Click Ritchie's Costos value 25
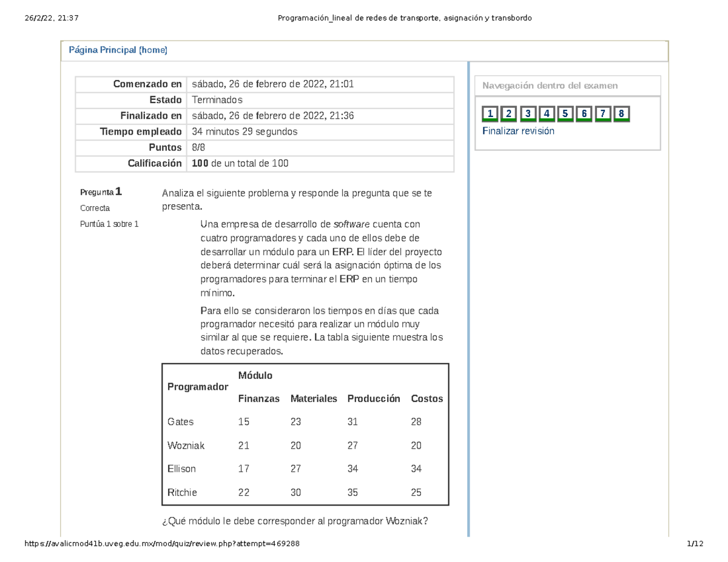 (x=416, y=492)
